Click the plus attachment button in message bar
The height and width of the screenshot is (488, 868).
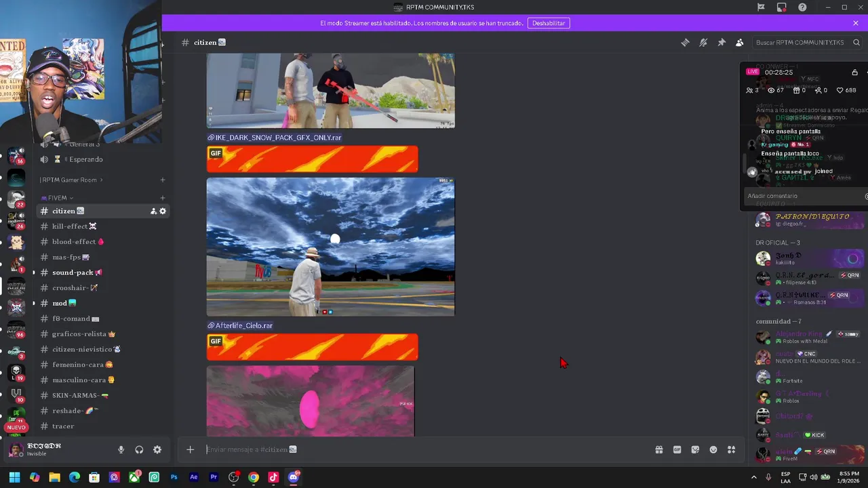[191, 449]
